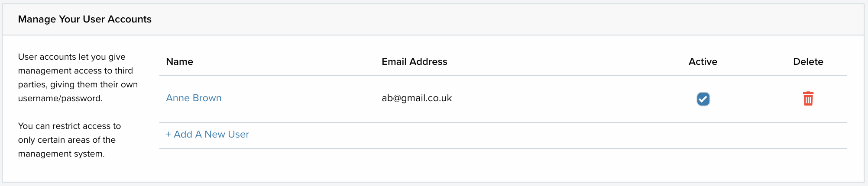The image size is (868, 186).
Task: Open Anne Brown's user account
Action: [194, 98]
